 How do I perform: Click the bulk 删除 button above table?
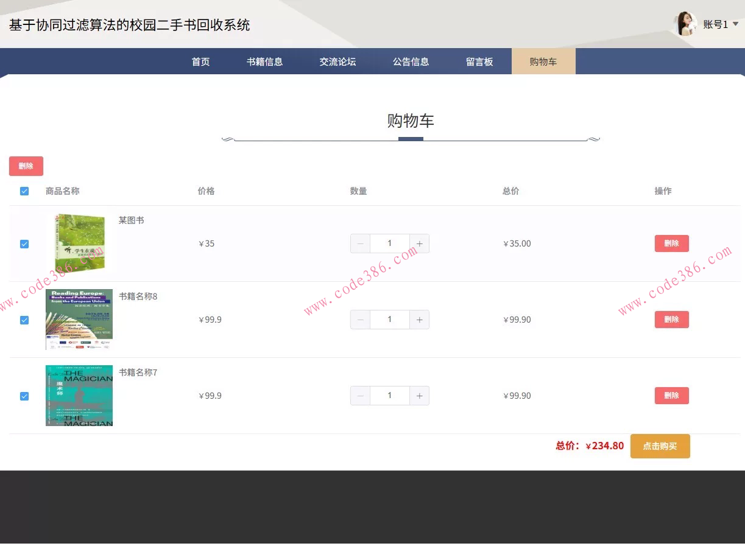tap(26, 166)
